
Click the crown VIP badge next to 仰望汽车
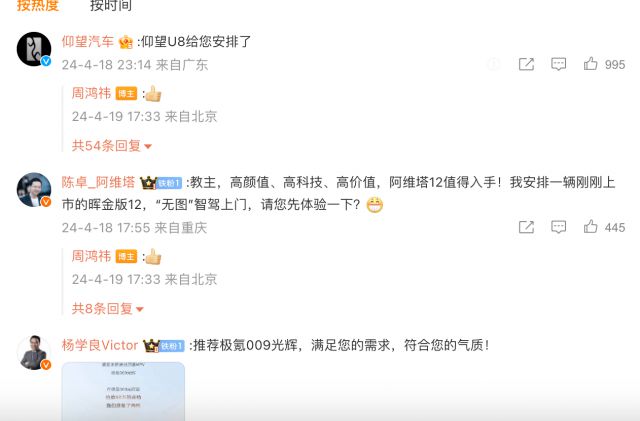tap(126, 42)
